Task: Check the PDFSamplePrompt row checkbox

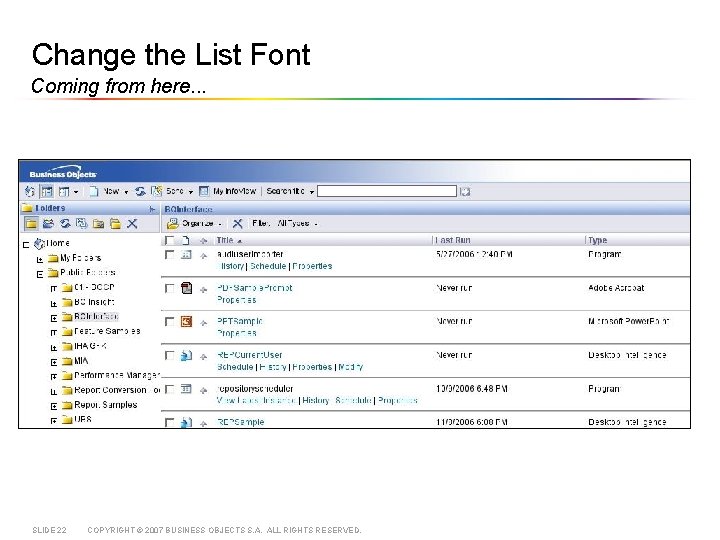Action: [x=169, y=288]
